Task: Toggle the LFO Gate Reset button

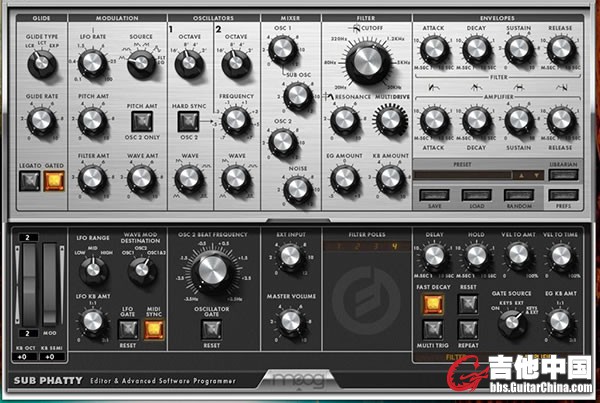Action: 128,329
